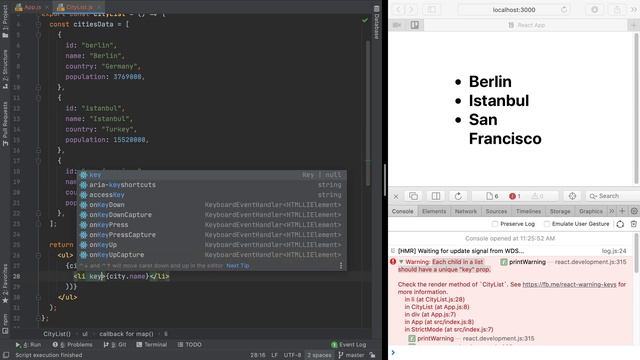The width and height of the screenshot is (640, 360).
Task: Open the TODO tool window
Action: (189, 344)
